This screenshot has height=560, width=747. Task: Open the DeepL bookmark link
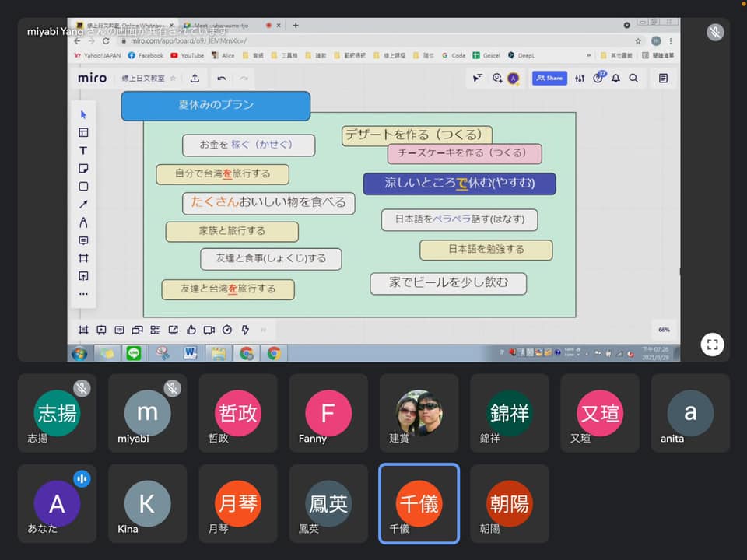(x=521, y=56)
